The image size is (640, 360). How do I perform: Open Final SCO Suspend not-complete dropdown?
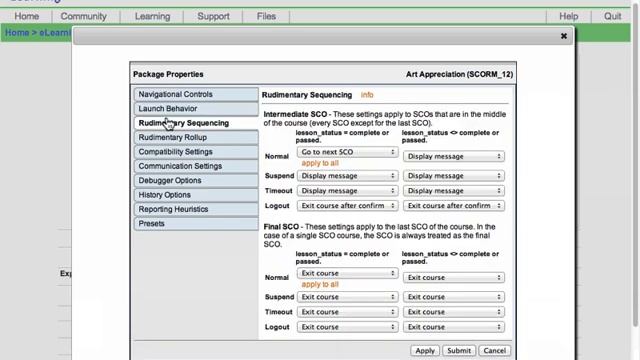pos(453,297)
